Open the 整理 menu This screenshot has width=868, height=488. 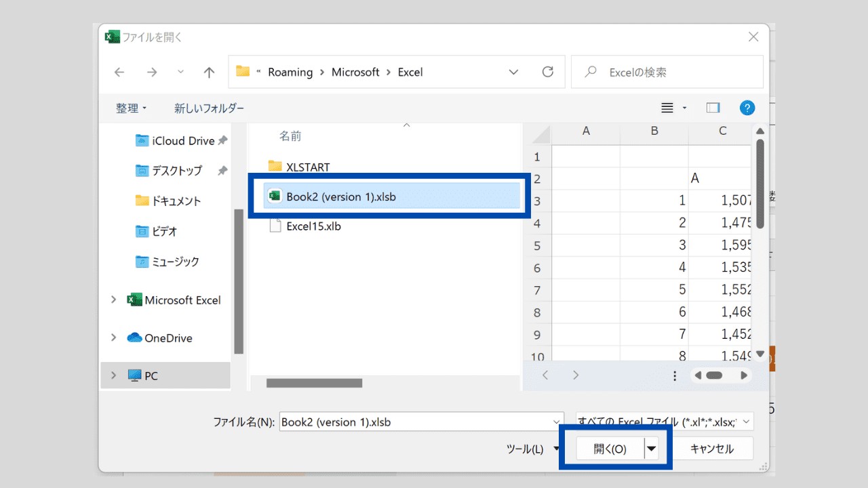pyautogui.click(x=131, y=108)
